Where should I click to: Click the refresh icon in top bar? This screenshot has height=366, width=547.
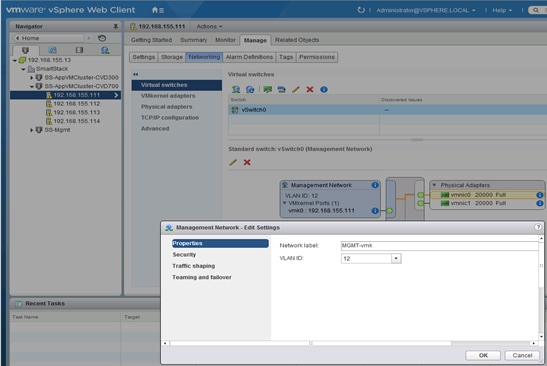click(361, 10)
